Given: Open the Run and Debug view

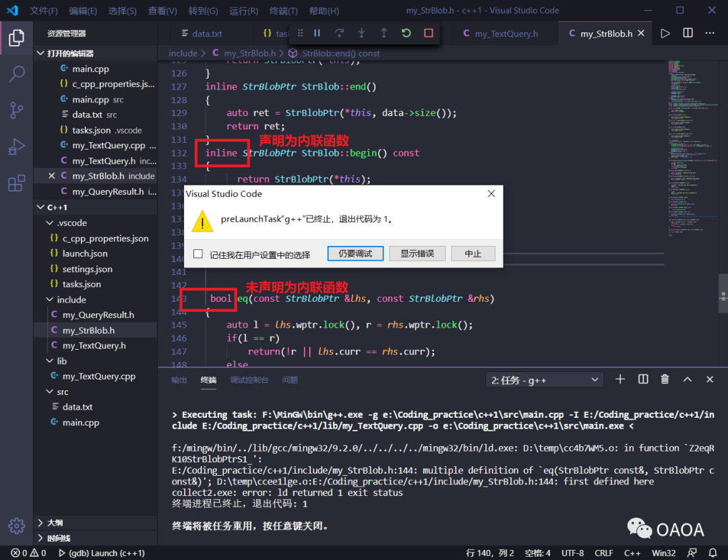Looking at the screenshot, I should (16, 147).
